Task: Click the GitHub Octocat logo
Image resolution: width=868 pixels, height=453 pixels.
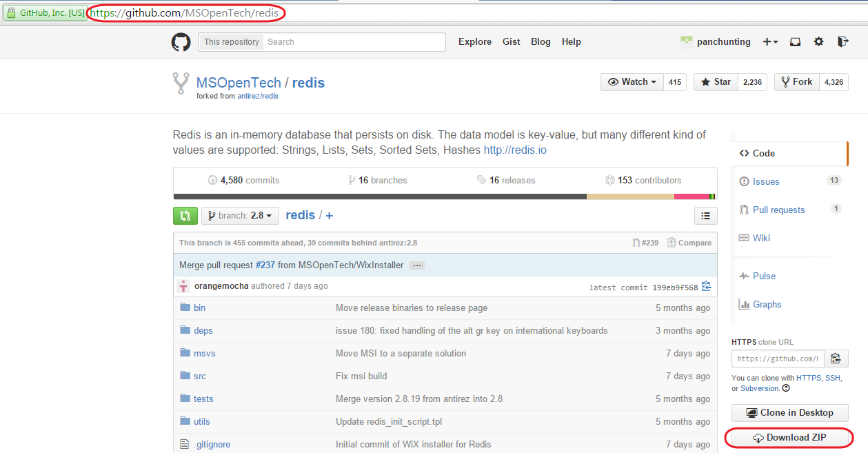Action: pyautogui.click(x=181, y=42)
